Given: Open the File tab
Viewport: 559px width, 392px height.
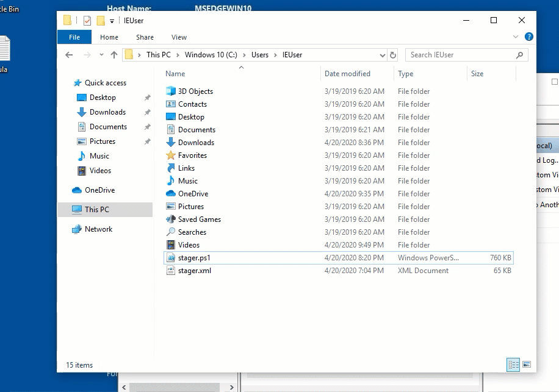Looking at the screenshot, I should coord(74,37).
